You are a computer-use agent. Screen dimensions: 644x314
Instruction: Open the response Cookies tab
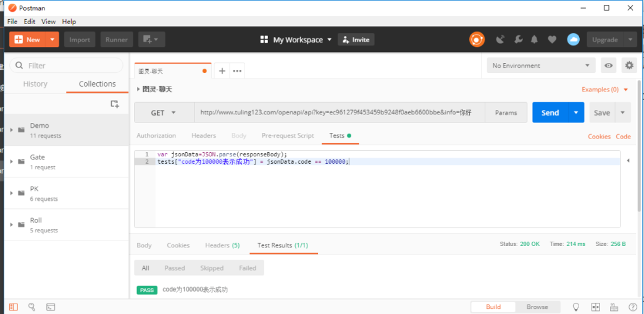(178, 245)
